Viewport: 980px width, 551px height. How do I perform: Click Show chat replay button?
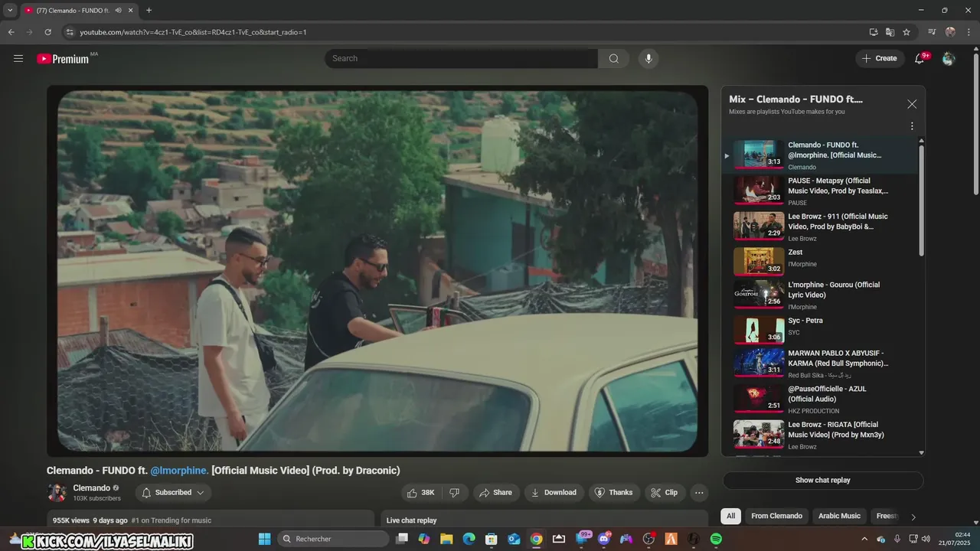823,481
